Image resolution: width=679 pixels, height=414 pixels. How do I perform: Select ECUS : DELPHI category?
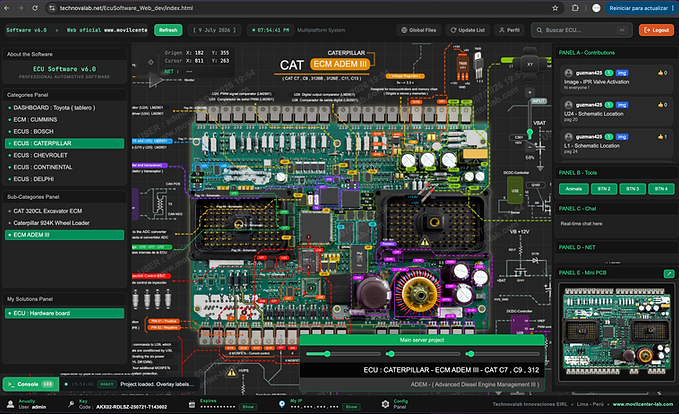pos(65,179)
